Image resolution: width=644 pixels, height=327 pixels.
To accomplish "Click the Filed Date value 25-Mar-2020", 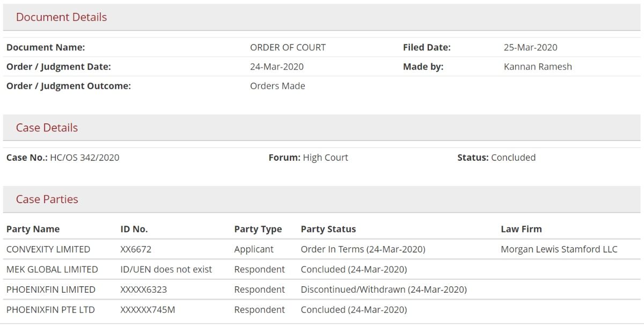I will pyautogui.click(x=530, y=47).
